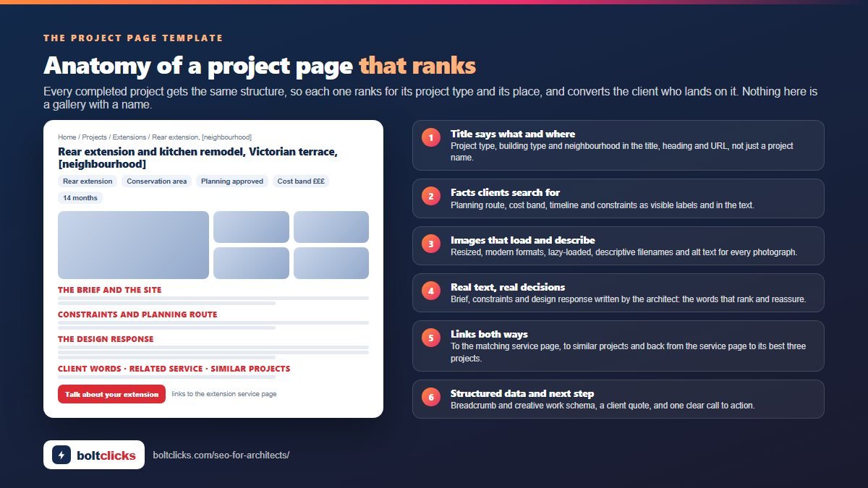Image resolution: width=868 pixels, height=488 pixels.
Task: Click the number 4 circle badge
Action: click(431, 291)
